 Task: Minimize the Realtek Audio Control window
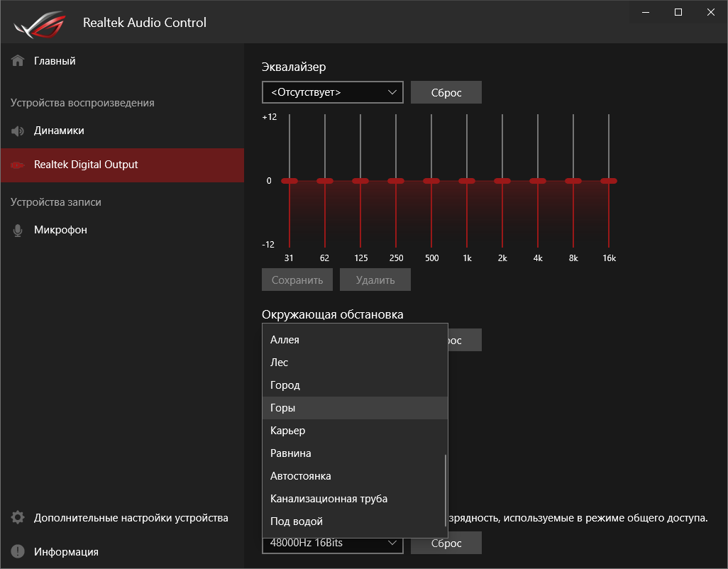(646, 13)
